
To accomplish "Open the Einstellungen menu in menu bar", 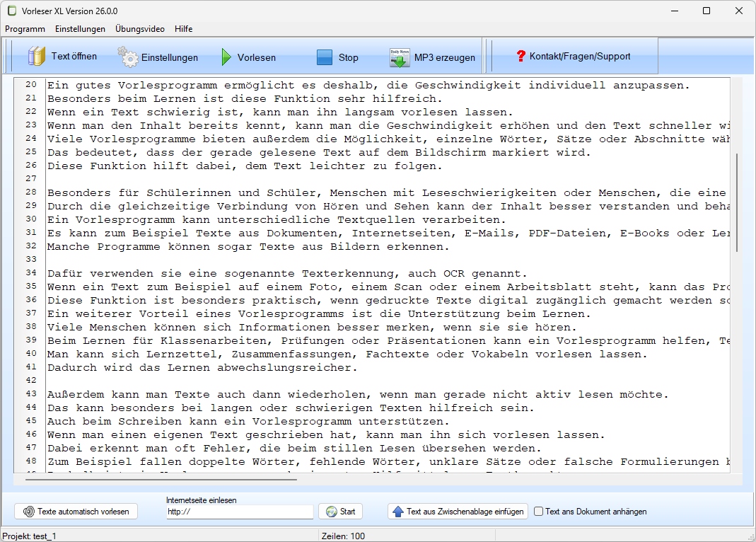I will (x=80, y=29).
